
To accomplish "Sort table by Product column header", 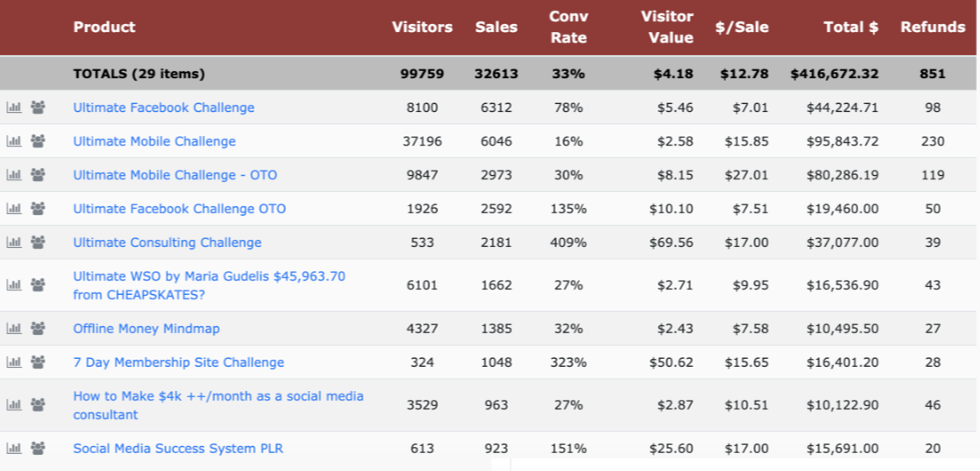I will (104, 28).
